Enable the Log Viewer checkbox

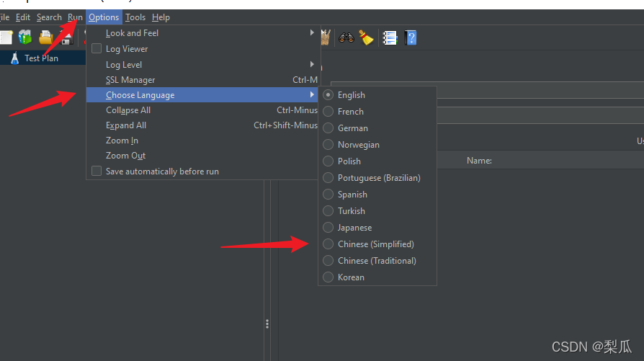pyautogui.click(x=97, y=48)
